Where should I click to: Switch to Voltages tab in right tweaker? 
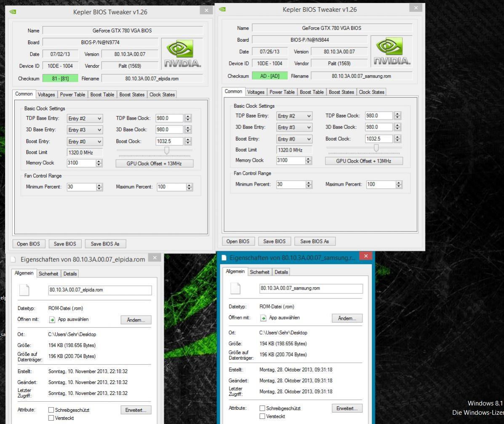click(256, 92)
